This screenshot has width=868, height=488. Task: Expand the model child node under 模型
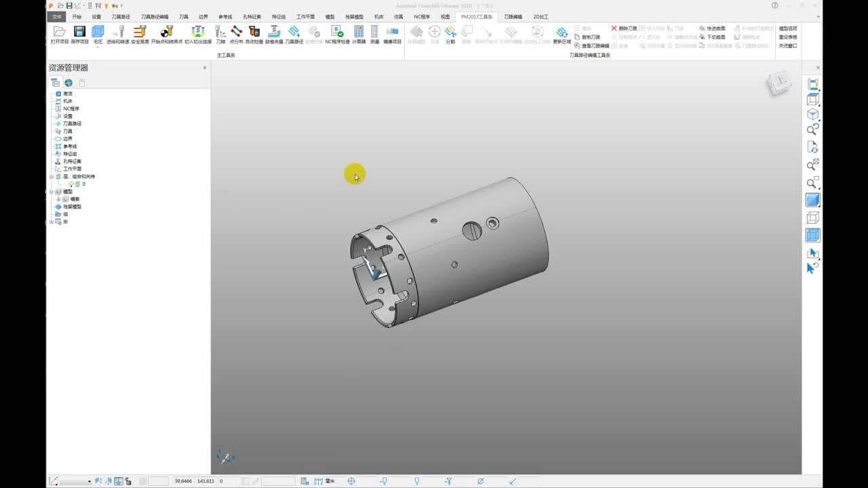point(58,199)
